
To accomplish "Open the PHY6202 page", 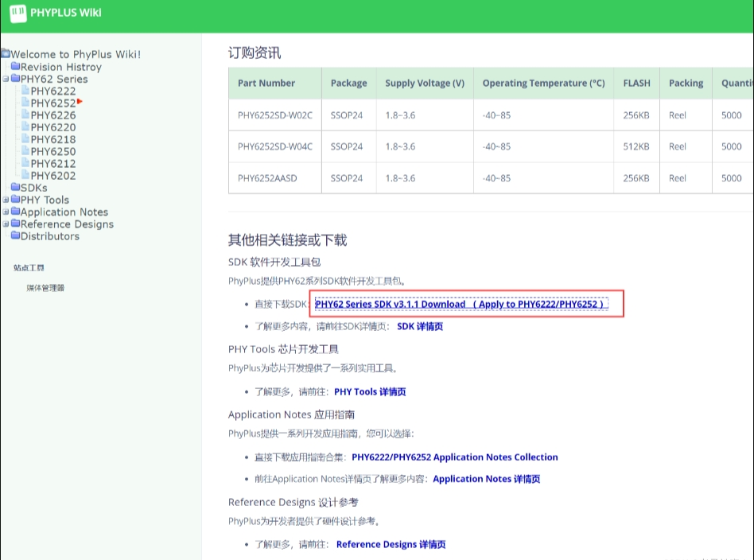I will [x=53, y=176].
